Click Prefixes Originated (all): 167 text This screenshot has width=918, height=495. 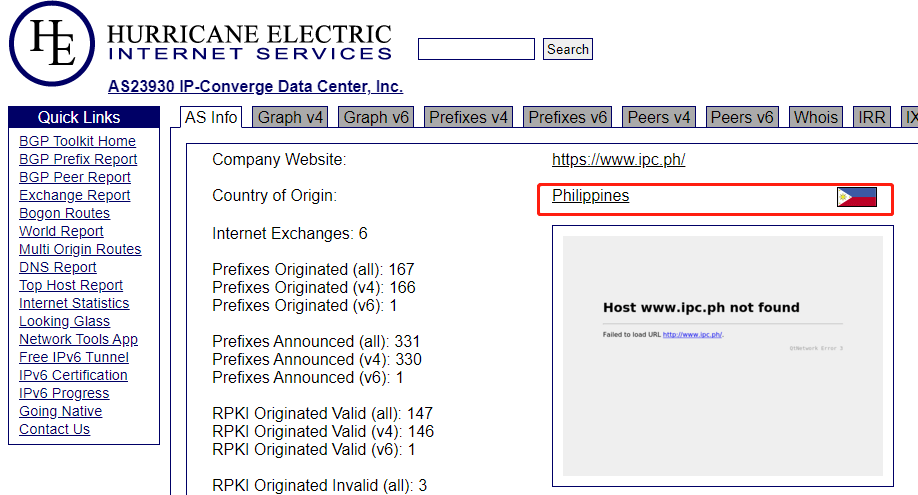[313, 269]
